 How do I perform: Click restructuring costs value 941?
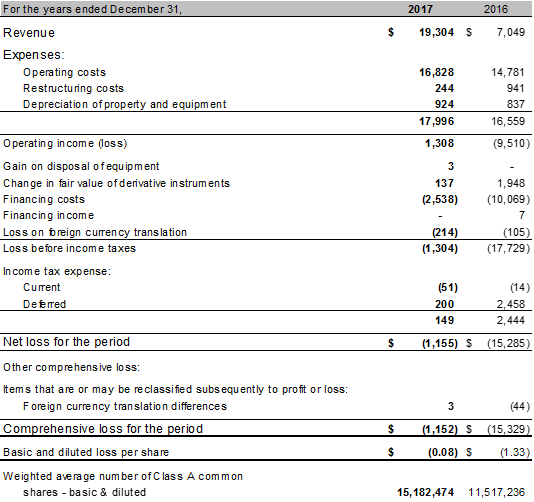[x=516, y=88]
